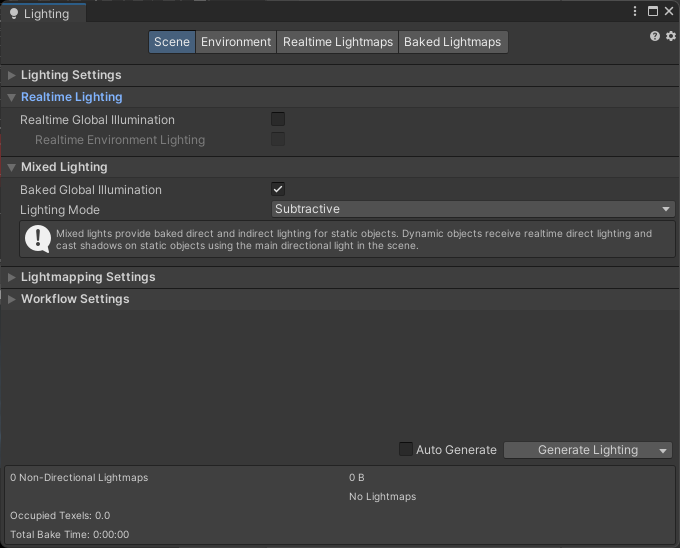Open the Lighting window help icon
Viewport: 680px width, 548px height.
655,36
